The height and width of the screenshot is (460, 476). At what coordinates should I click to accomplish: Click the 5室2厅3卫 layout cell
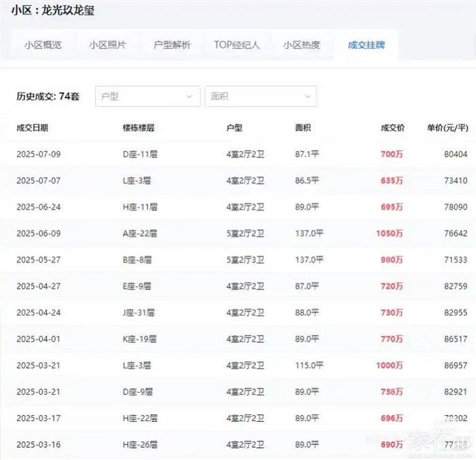coord(245,260)
